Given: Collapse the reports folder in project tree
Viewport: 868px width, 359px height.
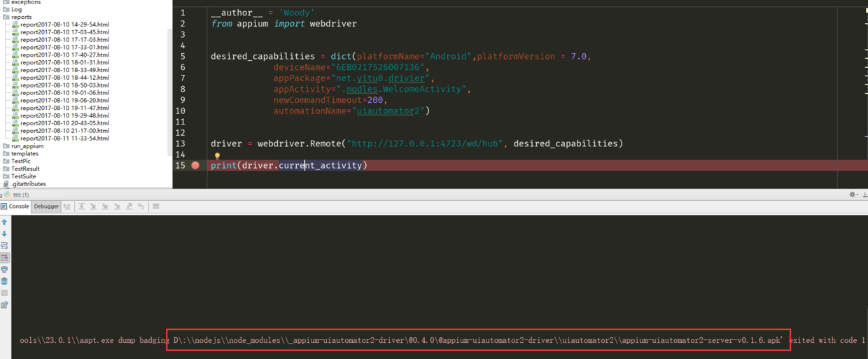Looking at the screenshot, I should coord(6,17).
